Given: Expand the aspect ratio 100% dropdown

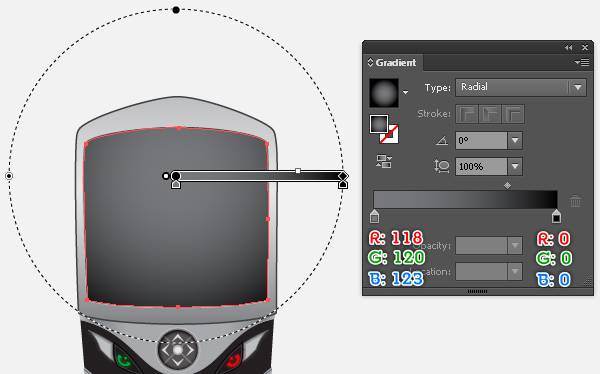Looking at the screenshot, I should pos(515,167).
